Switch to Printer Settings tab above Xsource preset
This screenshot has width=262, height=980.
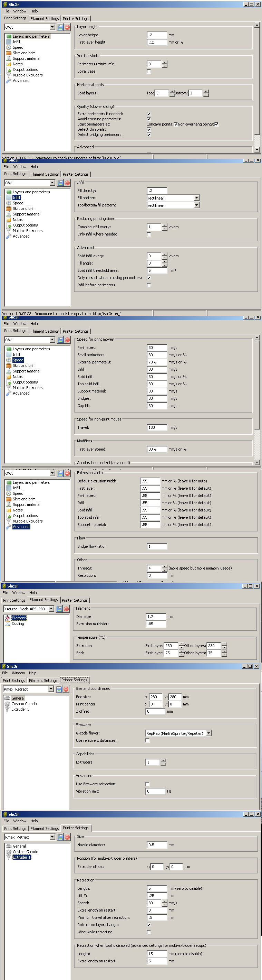[75, 600]
